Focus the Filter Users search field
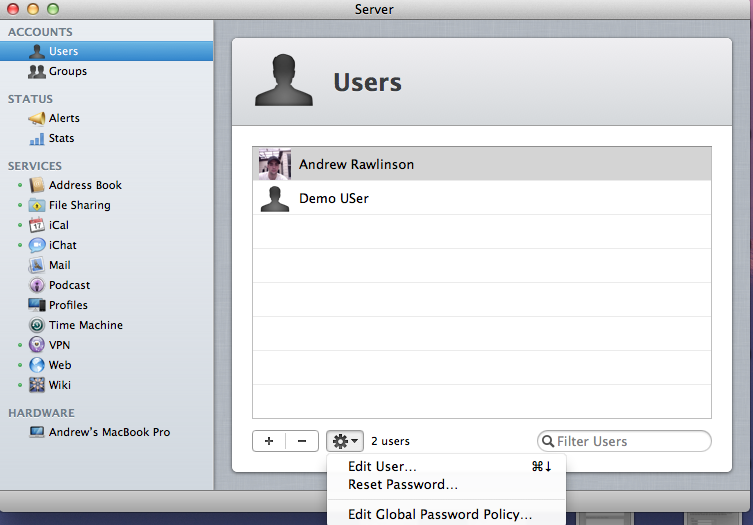Screen dimensions: 753x525 point(624,441)
